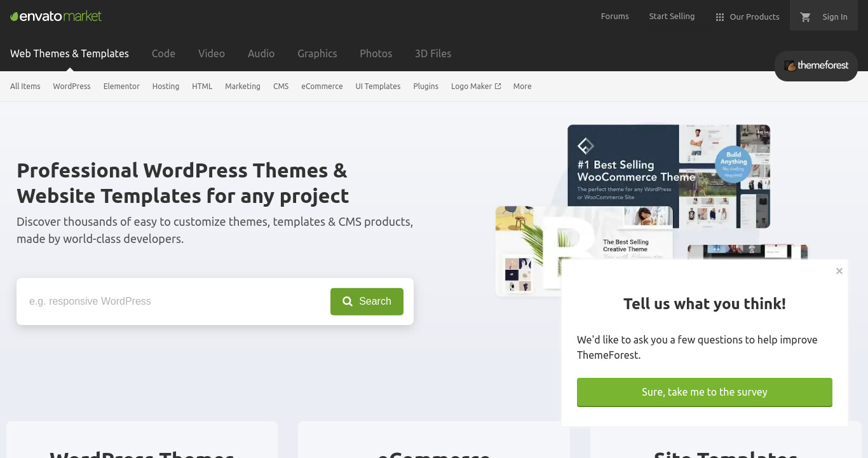Open the shopping cart icon
Viewport: 868px width, 458px height.
pyautogui.click(x=806, y=17)
